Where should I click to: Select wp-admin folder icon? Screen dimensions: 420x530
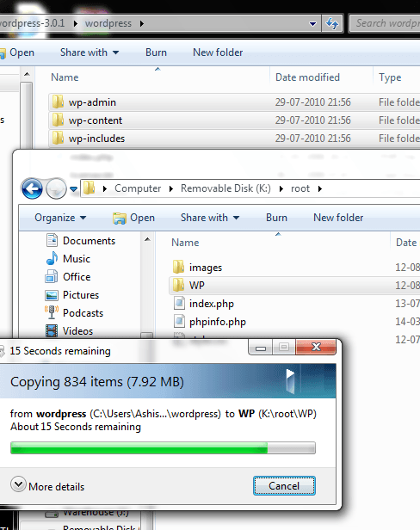58,102
